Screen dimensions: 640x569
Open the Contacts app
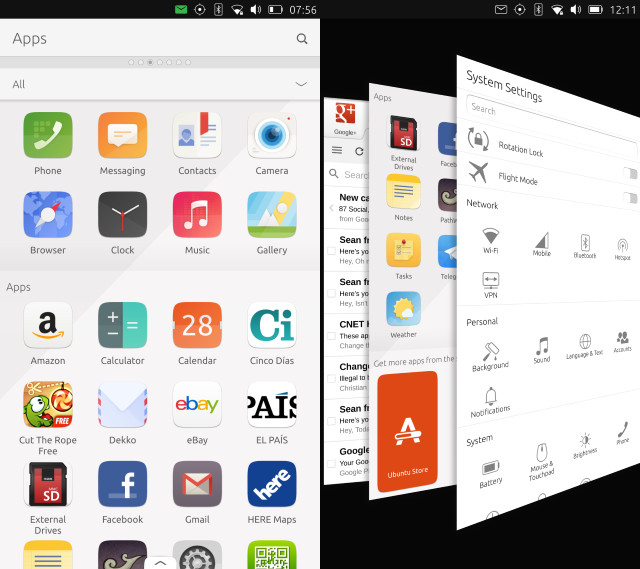pyautogui.click(x=197, y=136)
